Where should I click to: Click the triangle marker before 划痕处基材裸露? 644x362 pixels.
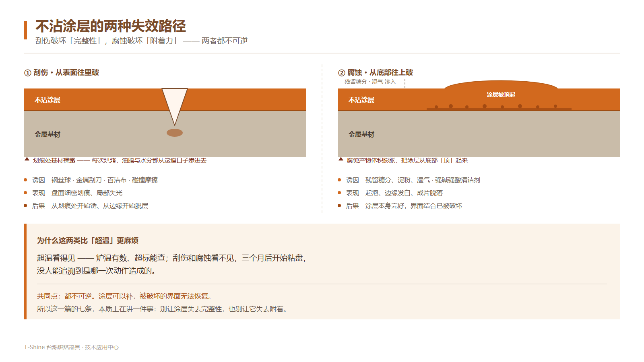(x=27, y=159)
